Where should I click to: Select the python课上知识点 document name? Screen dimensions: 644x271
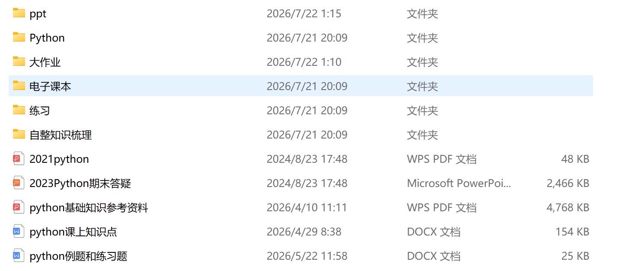[73, 232]
